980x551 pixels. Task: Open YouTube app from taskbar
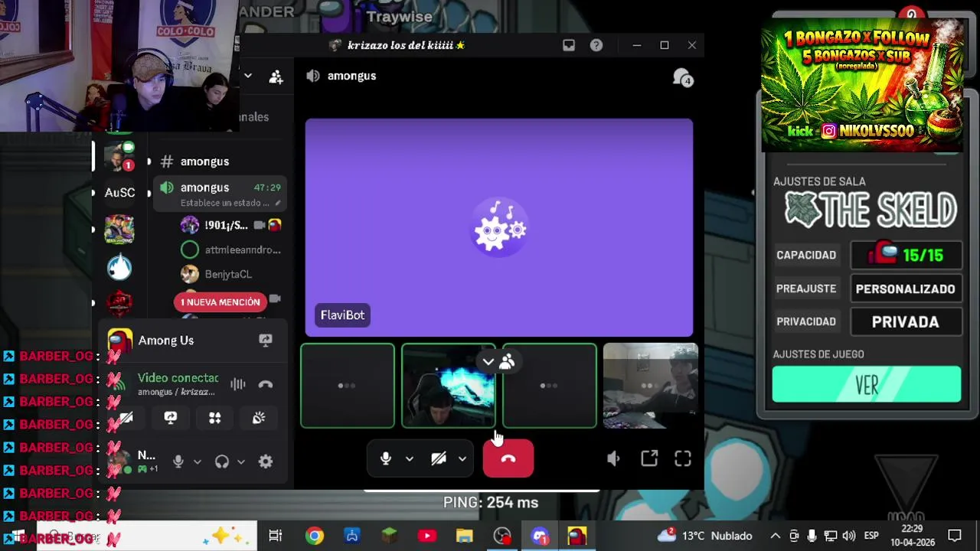[x=427, y=536]
